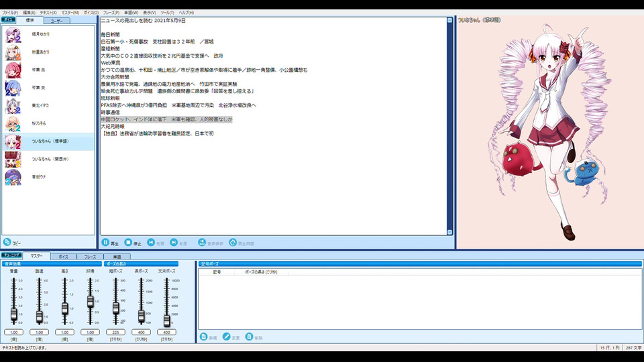Click the 大紀元時報 line in editor
Viewport: 644px width, 362px height.
(113, 127)
